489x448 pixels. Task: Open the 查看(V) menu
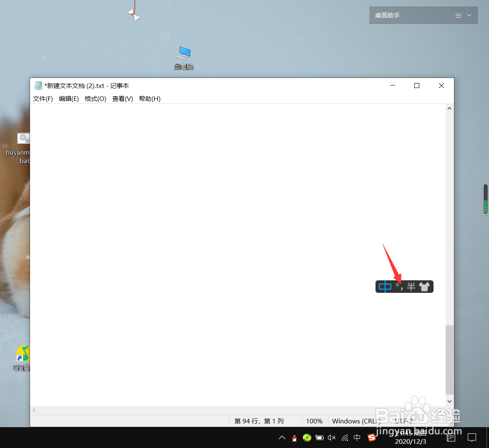tap(123, 98)
